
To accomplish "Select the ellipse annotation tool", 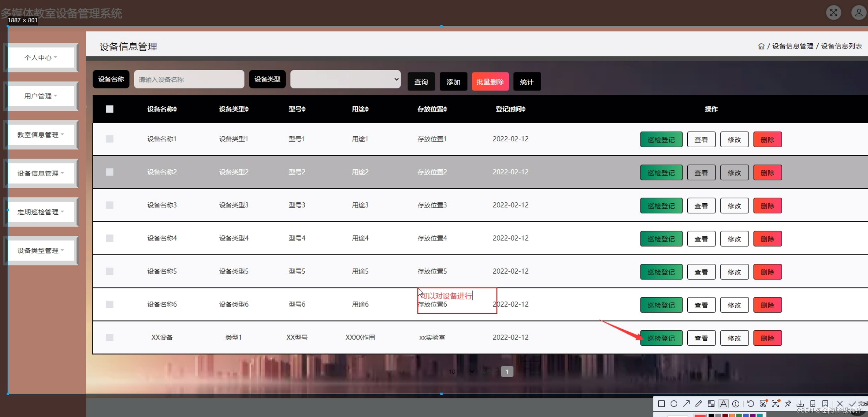I will point(674,404).
